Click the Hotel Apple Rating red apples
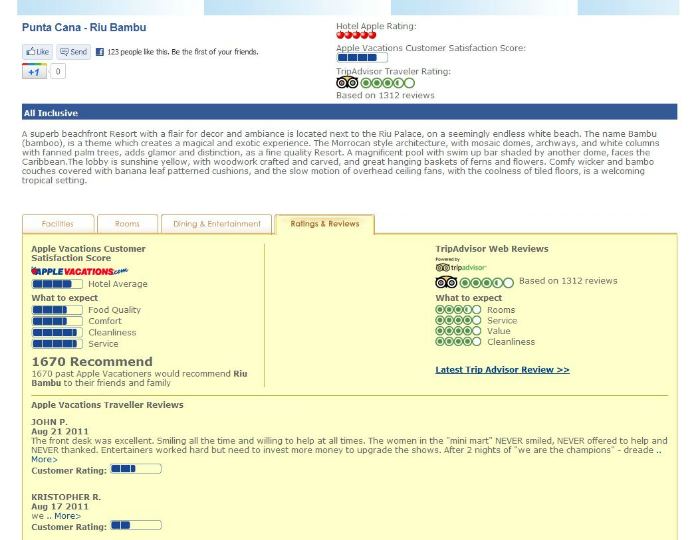Image resolution: width=700 pixels, height=540 pixels. point(356,35)
